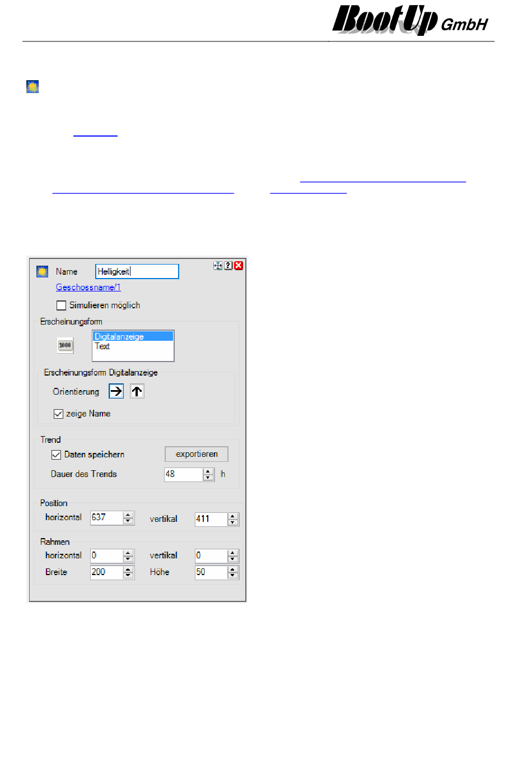Viewport: 532px width, 778px height.
Task: Uncheck the zeige Name checkbox
Action: point(58,414)
